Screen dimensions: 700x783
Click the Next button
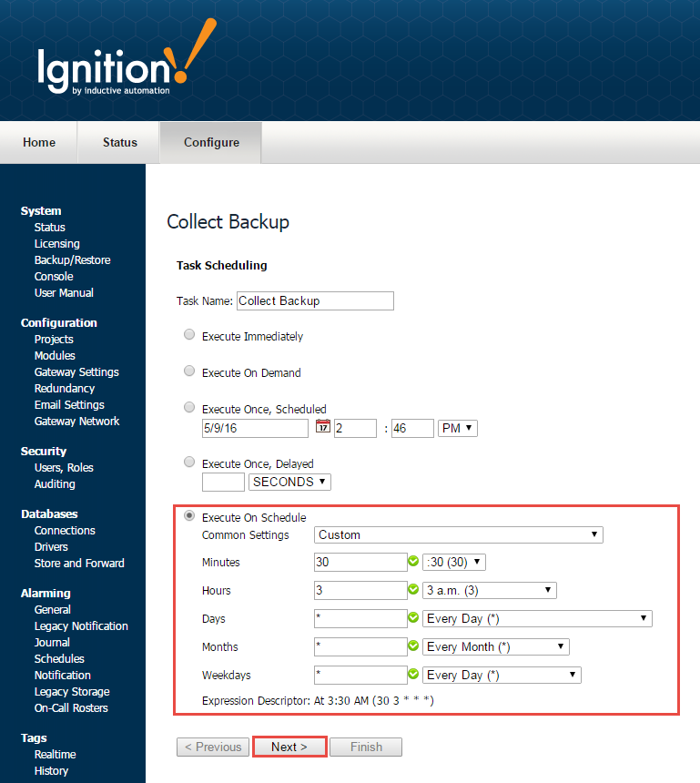click(x=289, y=747)
